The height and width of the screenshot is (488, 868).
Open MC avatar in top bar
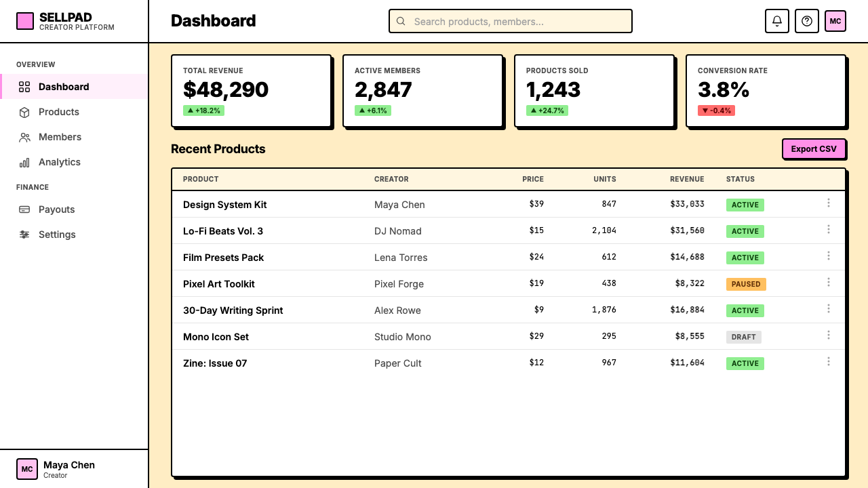tap(835, 21)
